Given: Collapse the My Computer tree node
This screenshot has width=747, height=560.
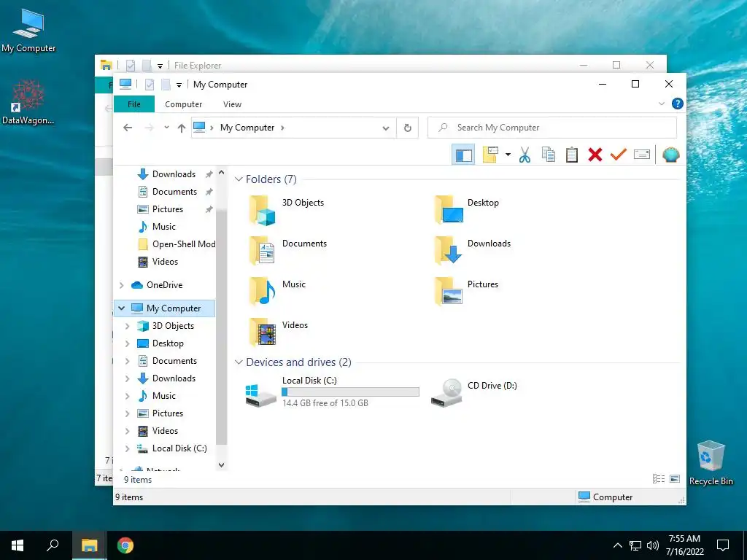Looking at the screenshot, I should click(x=122, y=308).
